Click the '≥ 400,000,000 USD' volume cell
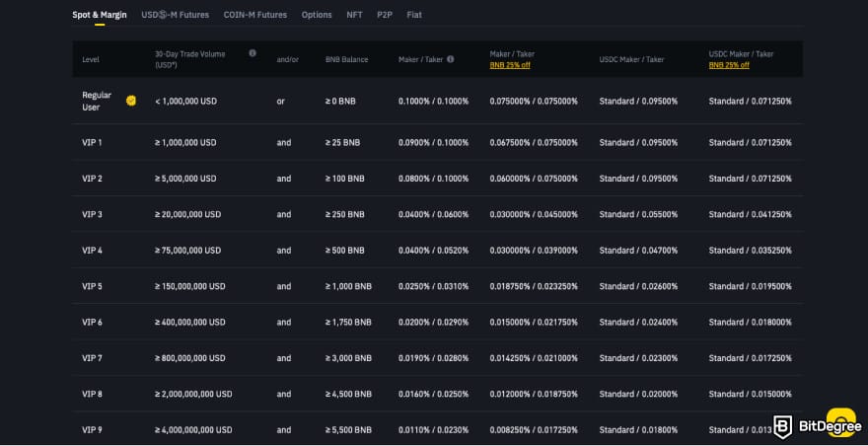 (190, 322)
